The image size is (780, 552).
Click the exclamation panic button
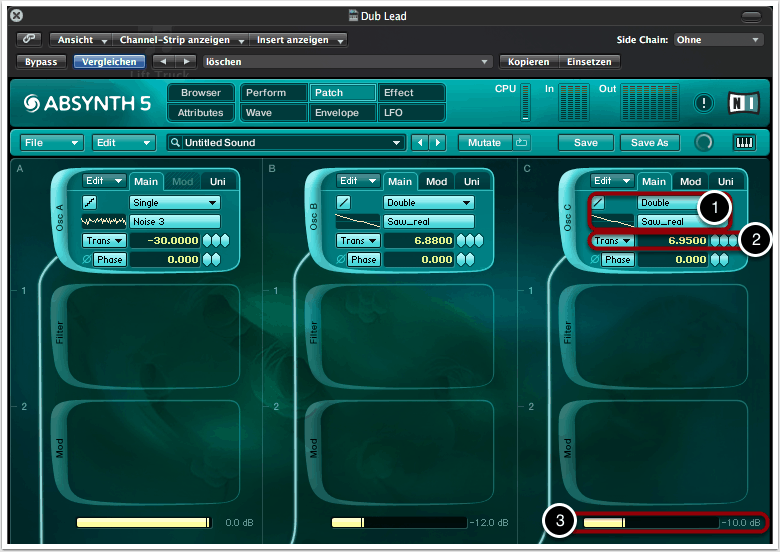pyautogui.click(x=703, y=102)
